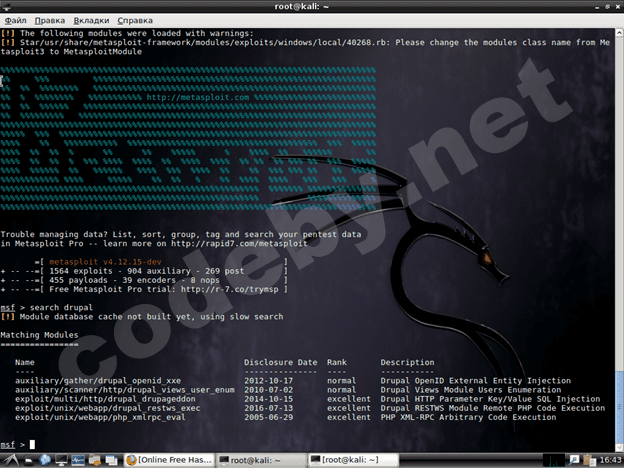Click exploit/unix/webapp/php_xmlrpc_eval module name
This screenshot has width=624, height=468.
coord(100,417)
